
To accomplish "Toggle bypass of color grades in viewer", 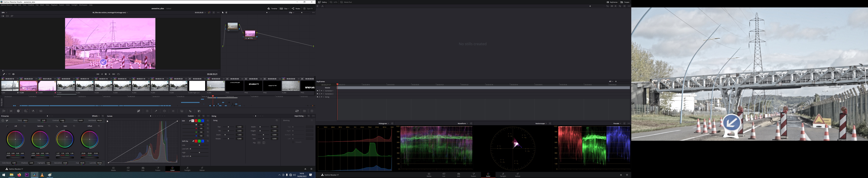I will (209, 12).
